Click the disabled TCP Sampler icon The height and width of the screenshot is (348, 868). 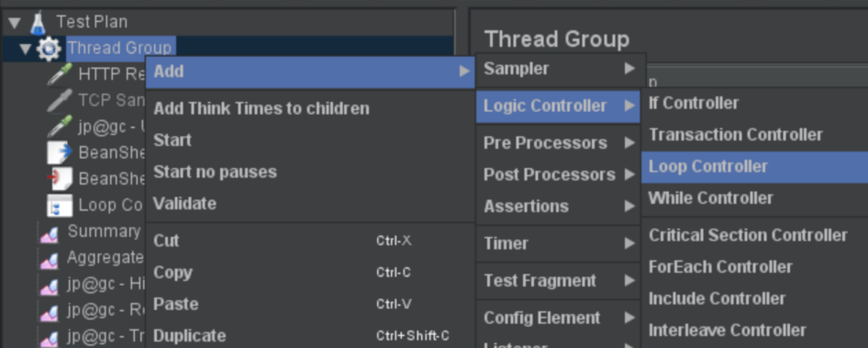click(x=60, y=100)
